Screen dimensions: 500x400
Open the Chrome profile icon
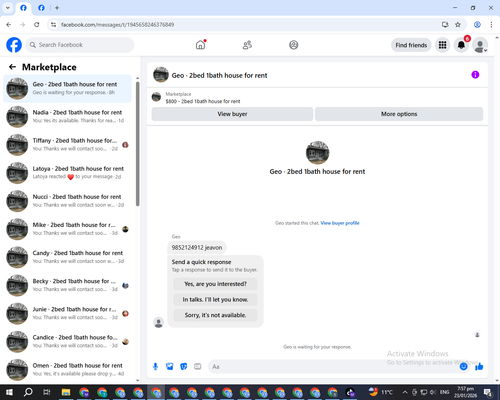point(477,25)
